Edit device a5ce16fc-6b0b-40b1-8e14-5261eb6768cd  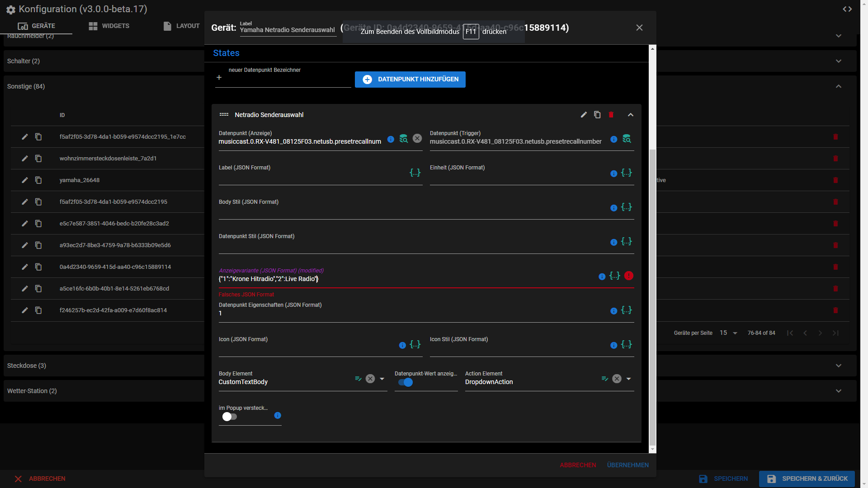(x=25, y=289)
